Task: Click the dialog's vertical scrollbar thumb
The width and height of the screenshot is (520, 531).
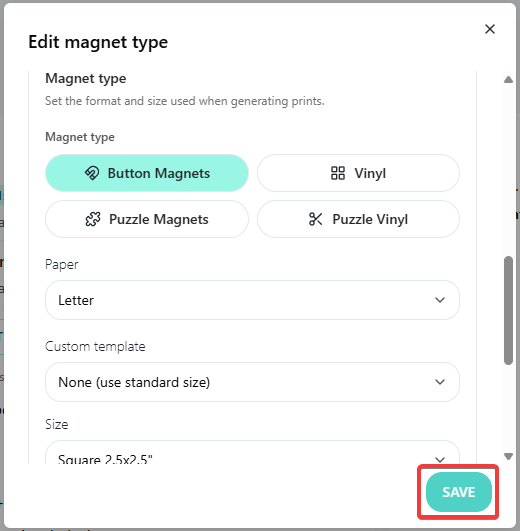Action: [x=508, y=311]
